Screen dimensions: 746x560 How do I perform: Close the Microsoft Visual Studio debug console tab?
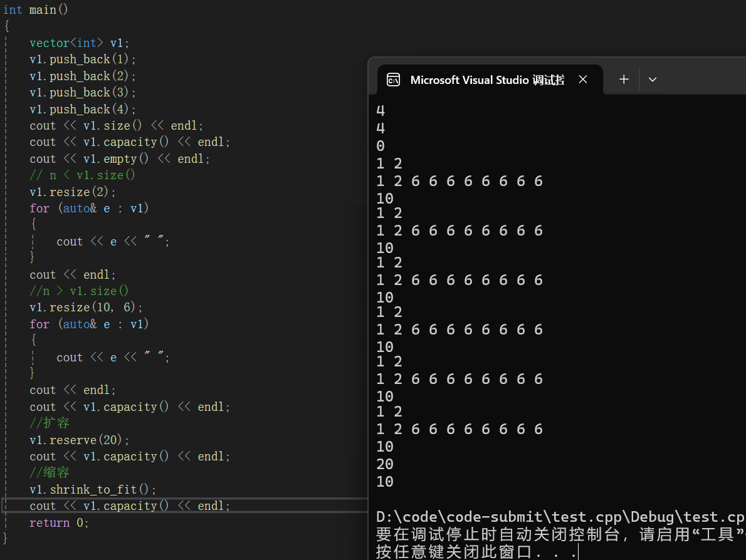tap(583, 80)
